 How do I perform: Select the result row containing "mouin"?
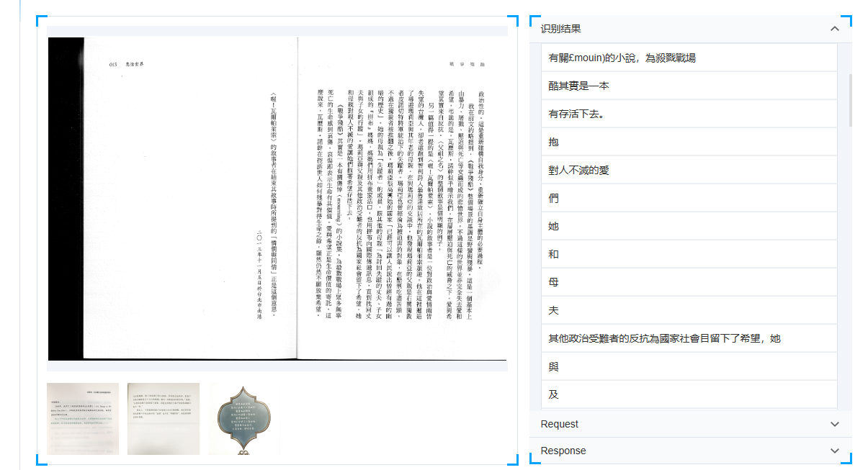click(x=622, y=58)
